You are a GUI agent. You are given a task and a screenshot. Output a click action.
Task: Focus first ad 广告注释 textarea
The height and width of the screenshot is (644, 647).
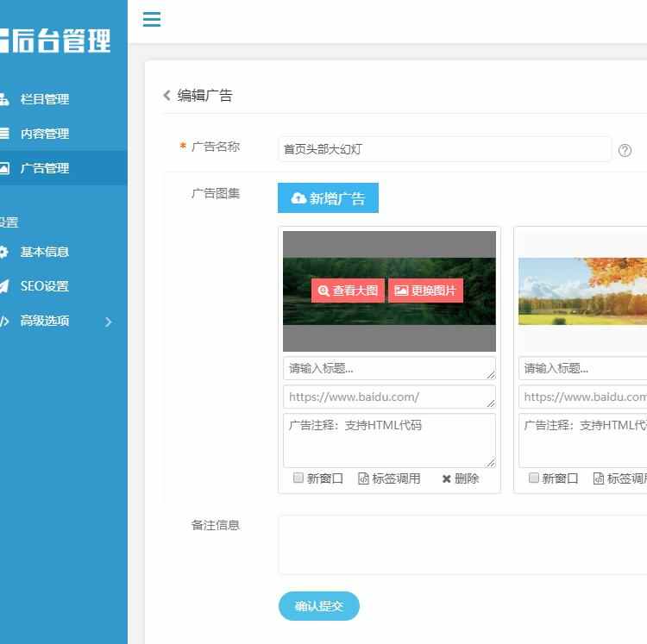[x=389, y=441]
